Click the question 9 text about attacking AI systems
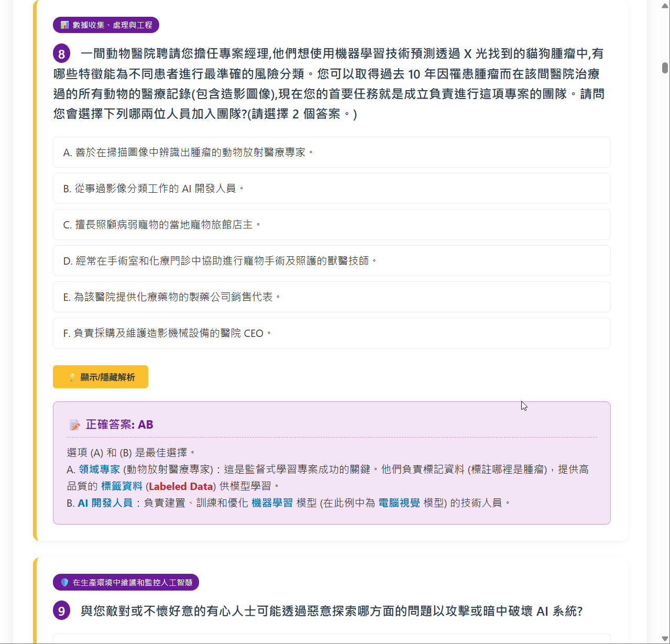This screenshot has width=670, height=644. pyautogui.click(x=332, y=611)
